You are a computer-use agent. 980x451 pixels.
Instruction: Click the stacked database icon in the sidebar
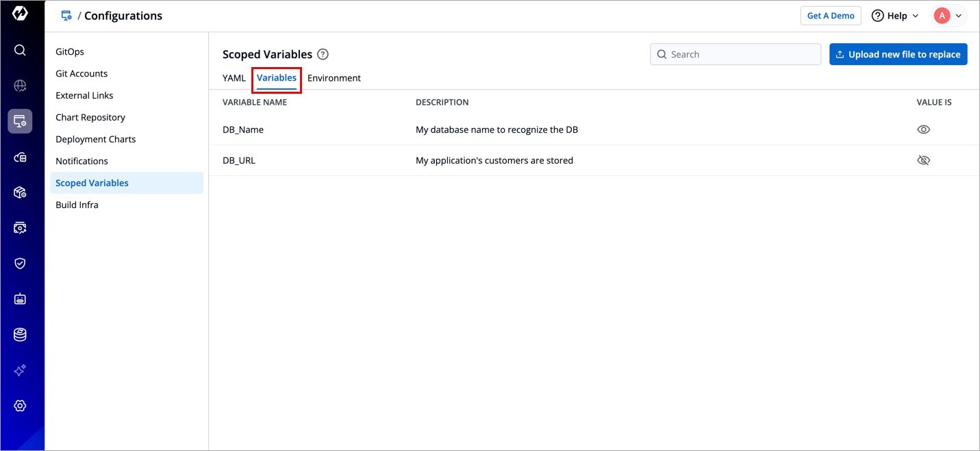pyautogui.click(x=20, y=335)
